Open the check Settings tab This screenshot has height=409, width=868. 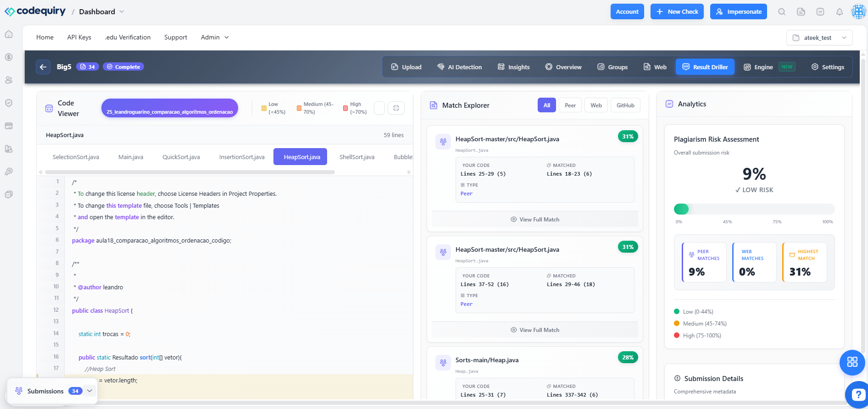point(828,67)
